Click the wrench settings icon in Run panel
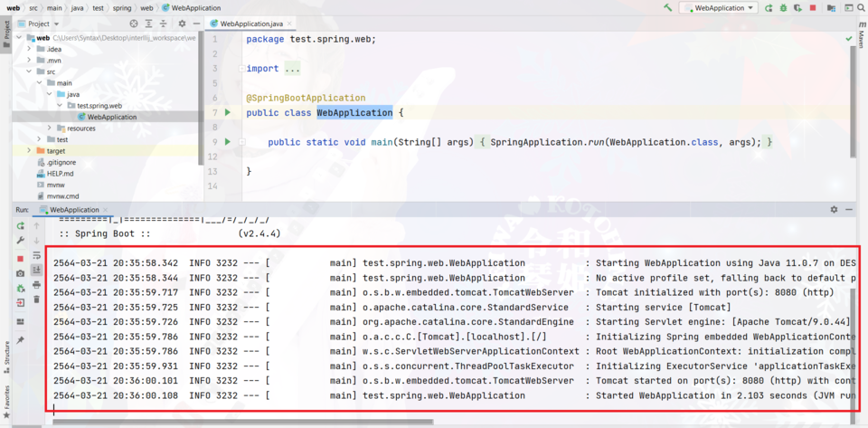Image resolution: width=868 pixels, height=428 pixels. pyautogui.click(x=21, y=241)
